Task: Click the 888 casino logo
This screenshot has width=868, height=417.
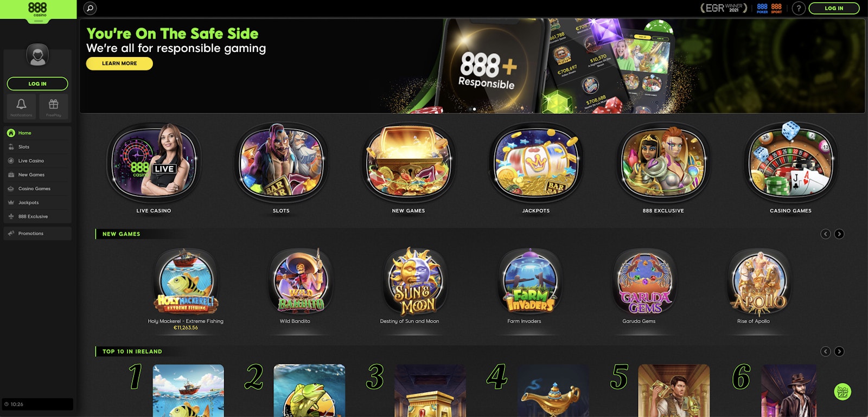Action: [37, 9]
